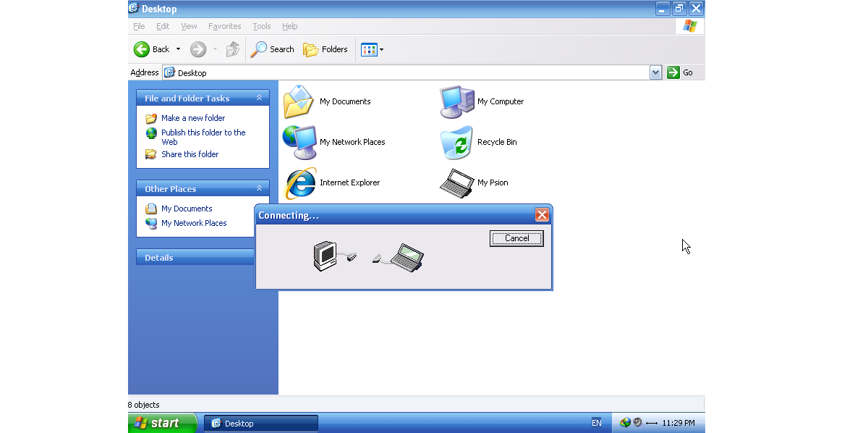
Task: Click the Desktop window title bar icon
Action: point(134,9)
